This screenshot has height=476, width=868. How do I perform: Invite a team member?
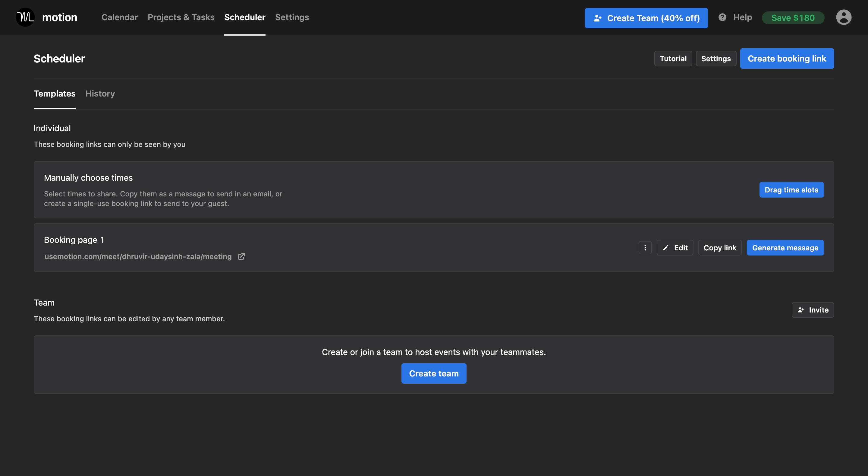point(813,310)
